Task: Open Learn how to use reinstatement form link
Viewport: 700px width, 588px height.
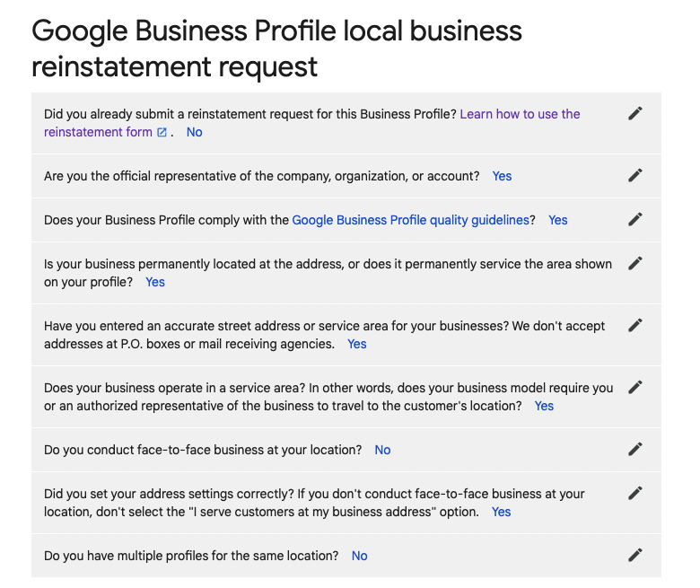Action: (520, 114)
